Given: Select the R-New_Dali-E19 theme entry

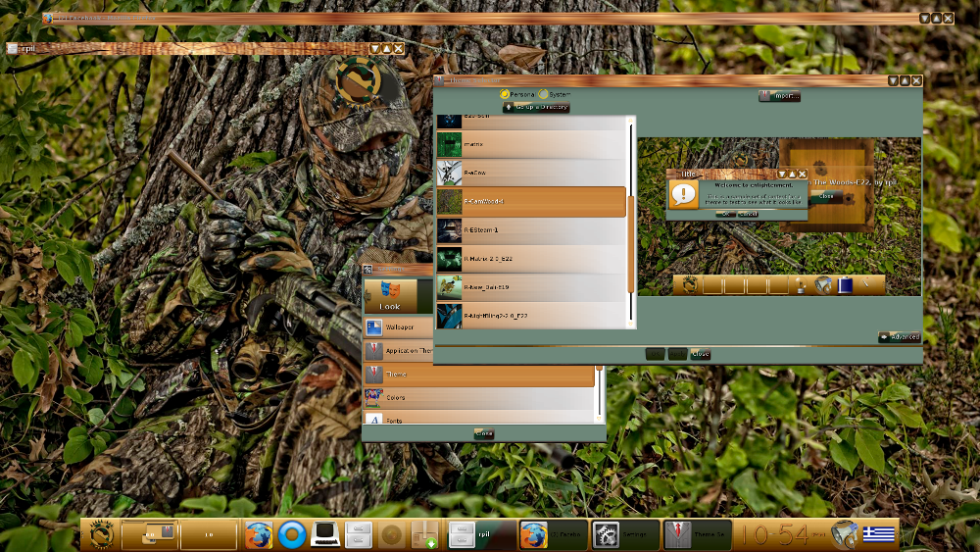Looking at the screenshot, I should pos(531,287).
